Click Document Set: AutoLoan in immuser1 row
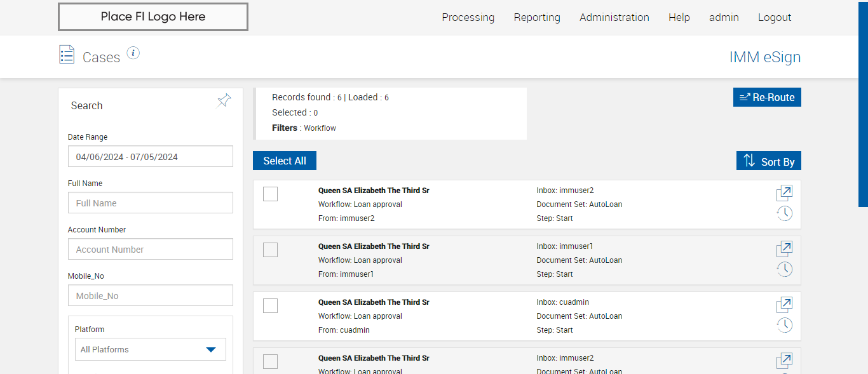This screenshot has height=374, width=868. (x=580, y=260)
